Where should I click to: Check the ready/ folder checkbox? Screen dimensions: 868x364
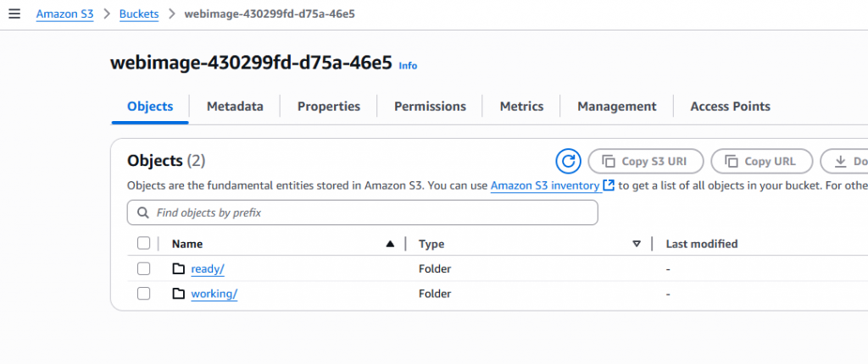pyautogui.click(x=143, y=269)
